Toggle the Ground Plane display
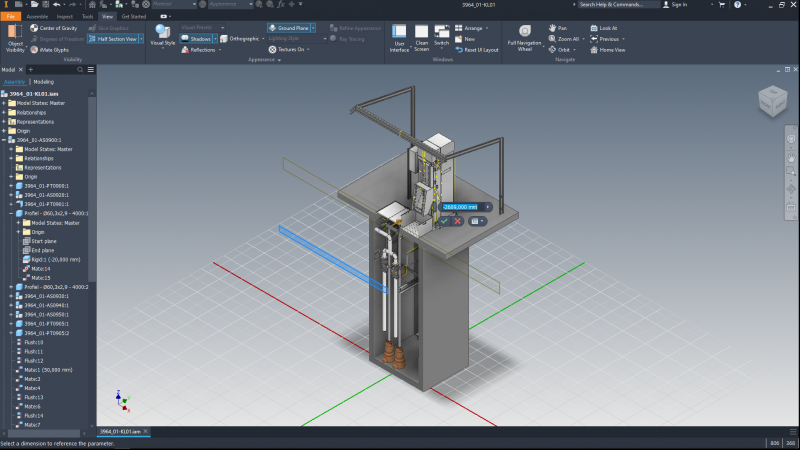 pyautogui.click(x=288, y=28)
